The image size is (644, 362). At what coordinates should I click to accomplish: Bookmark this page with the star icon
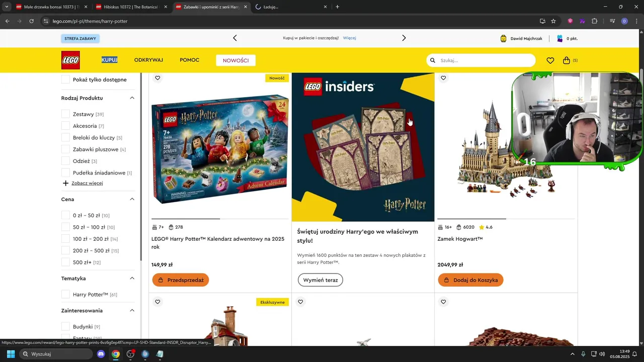coord(553,21)
